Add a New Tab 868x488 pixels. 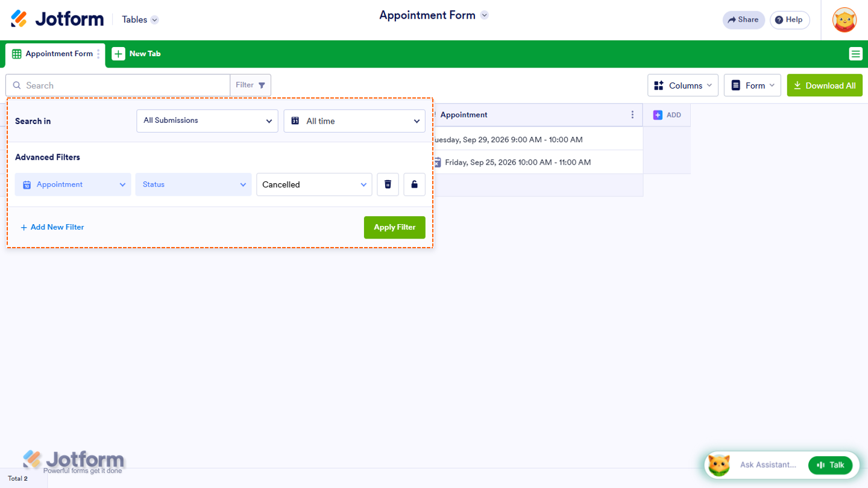(136, 54)
